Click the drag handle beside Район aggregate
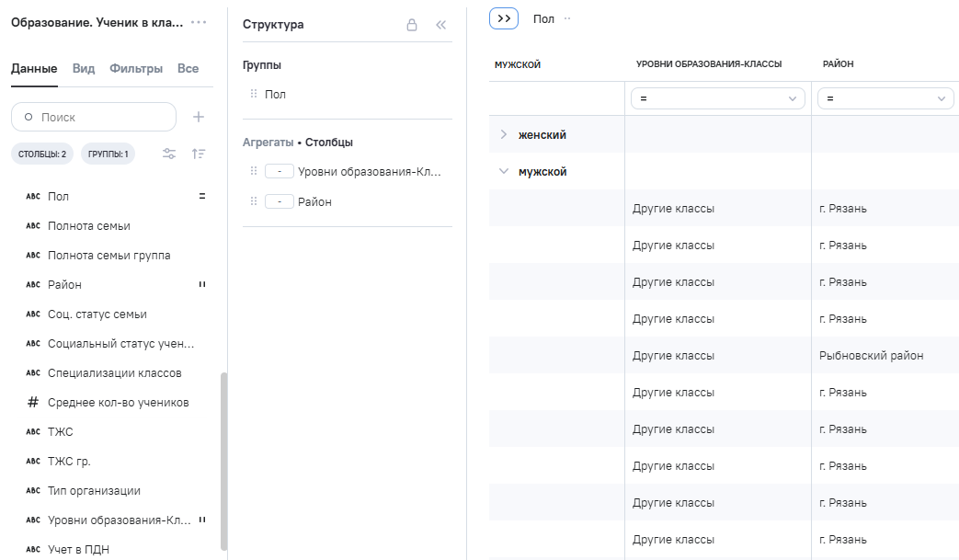The image size is (959, 560). point(254,201)
